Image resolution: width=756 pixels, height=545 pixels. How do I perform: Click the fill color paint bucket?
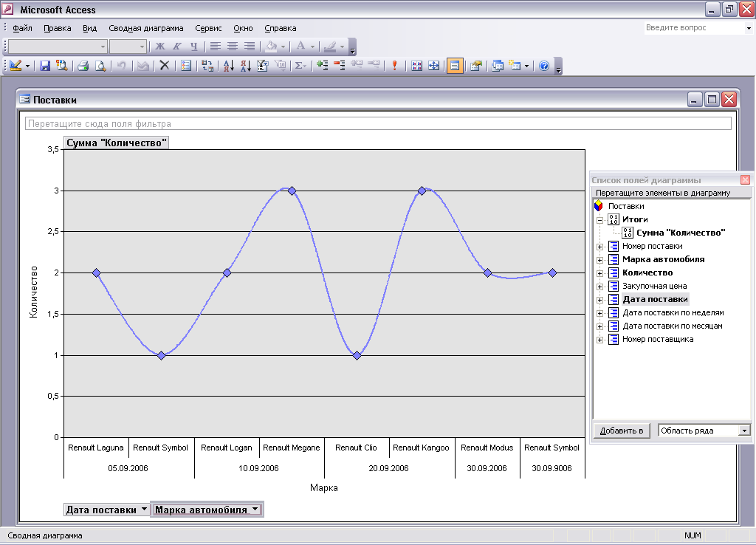coord(272,47)
